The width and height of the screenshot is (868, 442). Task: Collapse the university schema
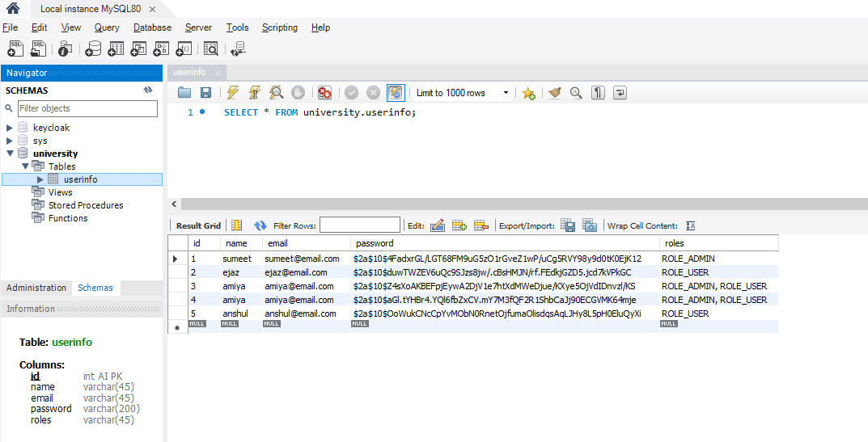coord(10,154)
